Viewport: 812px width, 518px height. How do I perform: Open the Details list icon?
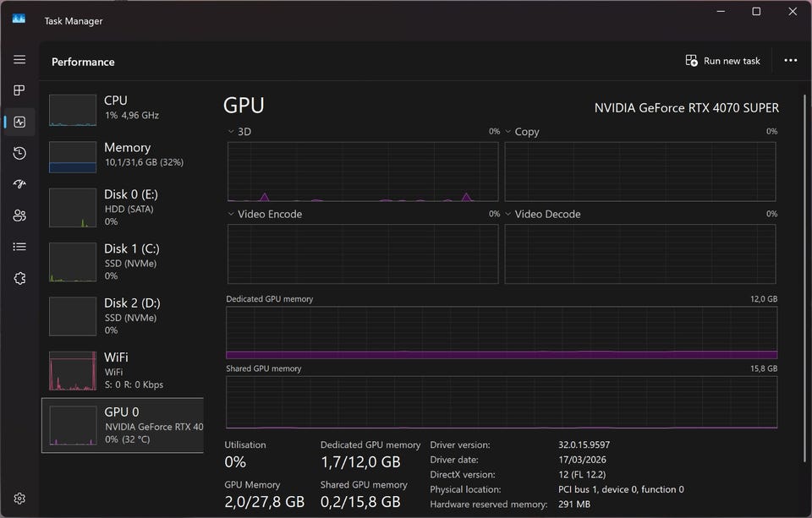(19, 247)
